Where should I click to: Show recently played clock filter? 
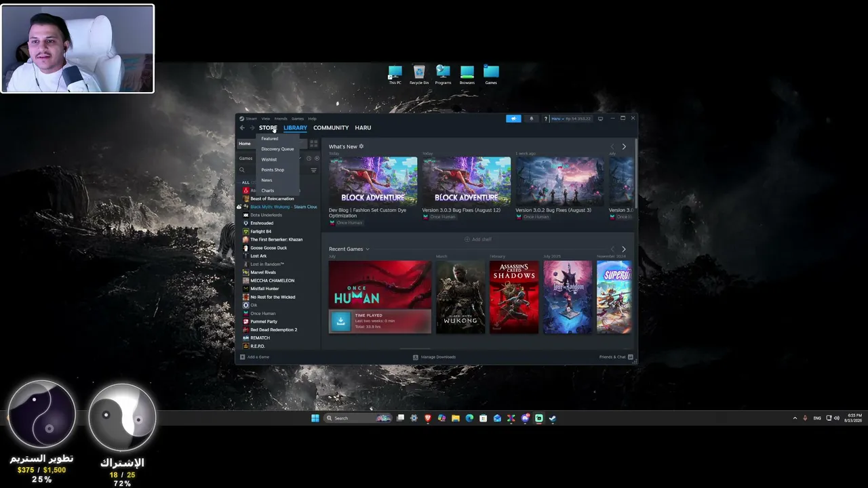pyautogui.click(x=309, y=159)
